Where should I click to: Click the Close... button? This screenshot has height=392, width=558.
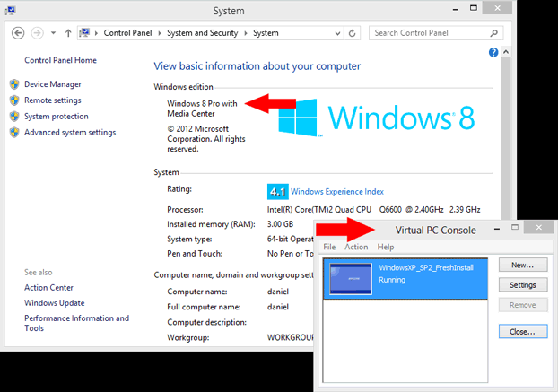tap(523, 332)
